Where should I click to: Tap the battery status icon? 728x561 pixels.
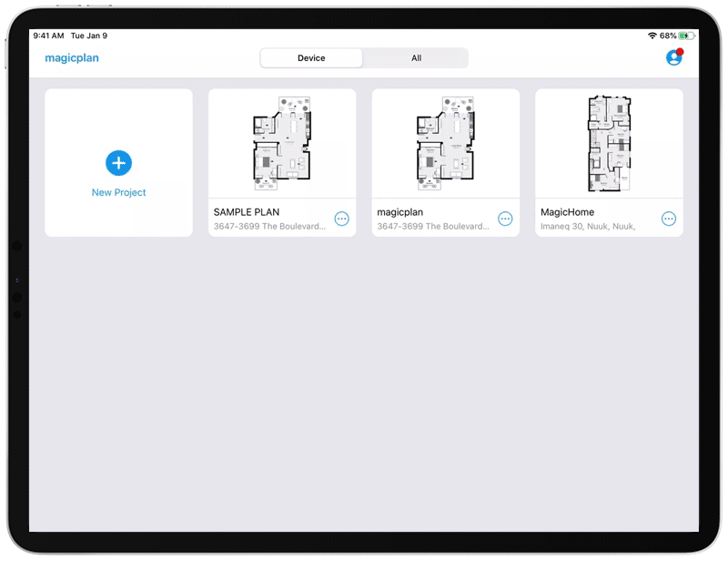687,36
